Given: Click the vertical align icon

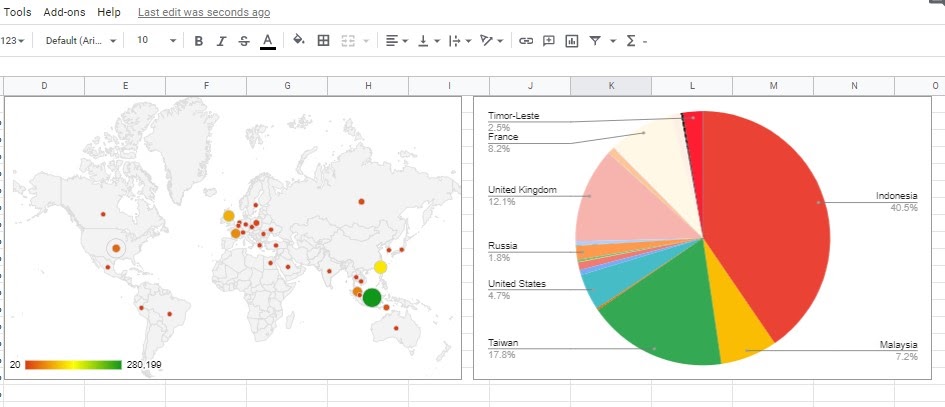Looking at the screenshot, I should click(423, 40).
